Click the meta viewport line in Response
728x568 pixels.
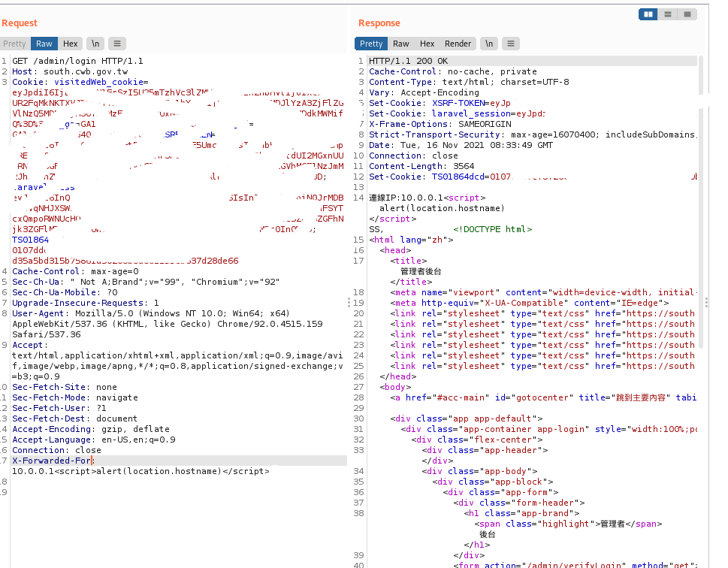click(543, 292)
